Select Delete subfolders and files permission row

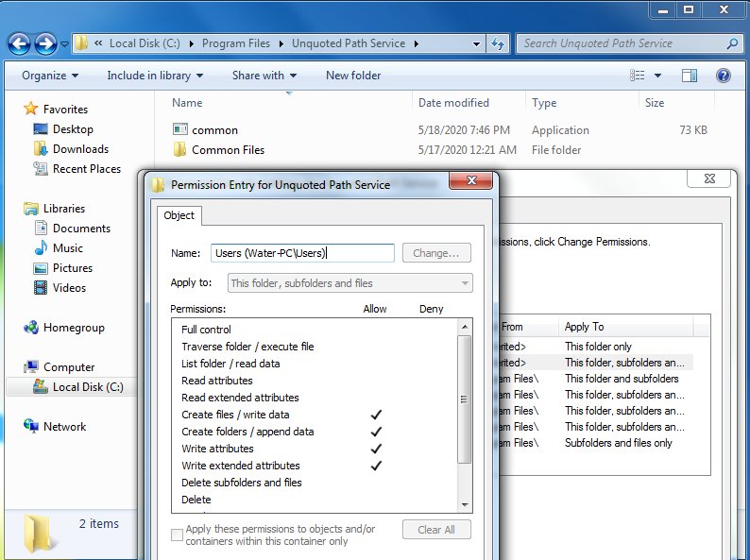315,483
